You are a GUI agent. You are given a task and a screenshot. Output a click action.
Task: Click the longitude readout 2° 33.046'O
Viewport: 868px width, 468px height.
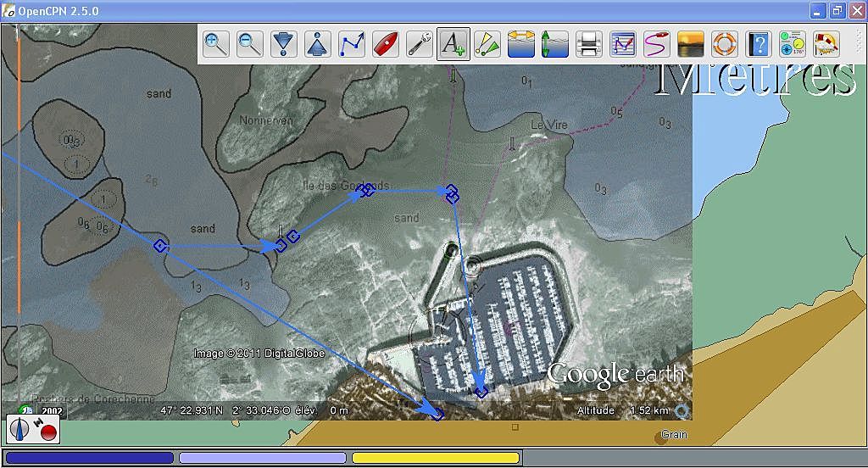coord(261,411)
